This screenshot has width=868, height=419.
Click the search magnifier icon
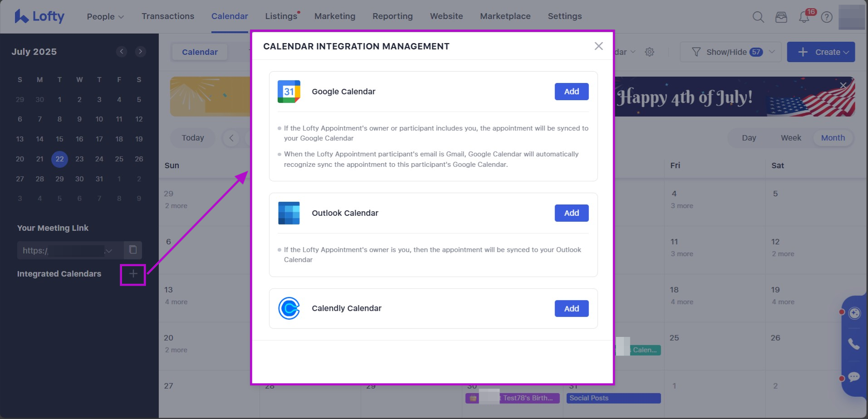[x=758, y=17]
